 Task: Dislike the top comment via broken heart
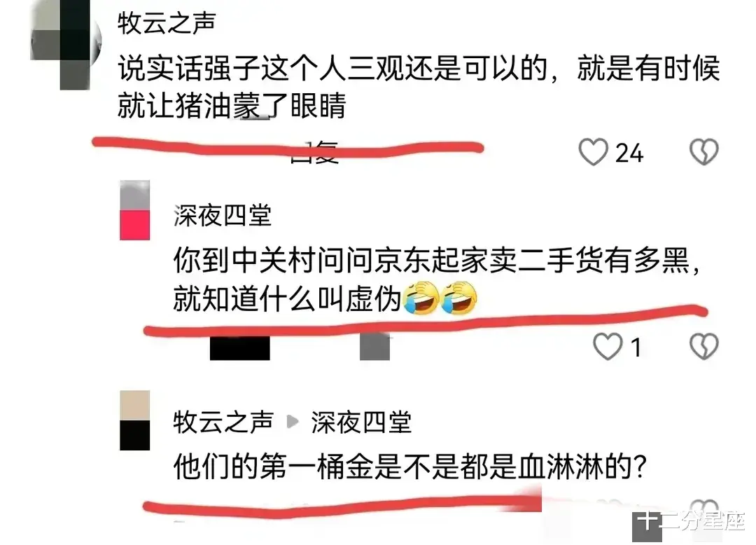click(704, 152)
